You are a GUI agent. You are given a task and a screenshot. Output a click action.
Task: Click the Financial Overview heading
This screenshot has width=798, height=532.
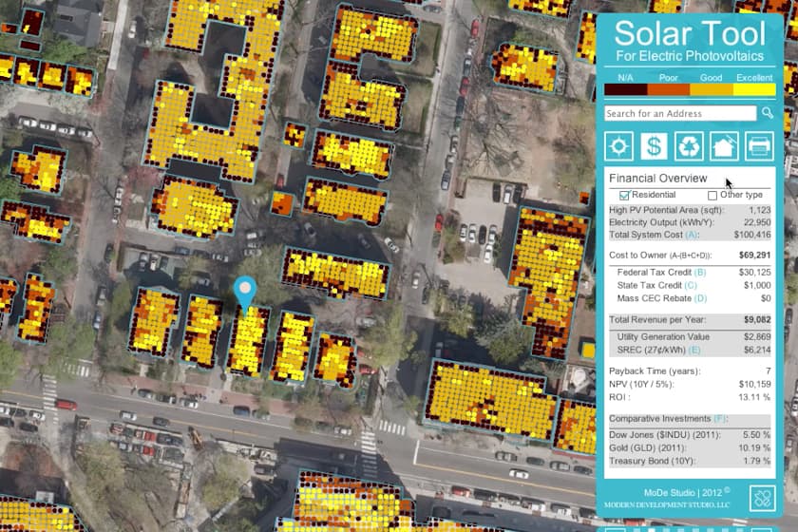[x=657, y=178]
